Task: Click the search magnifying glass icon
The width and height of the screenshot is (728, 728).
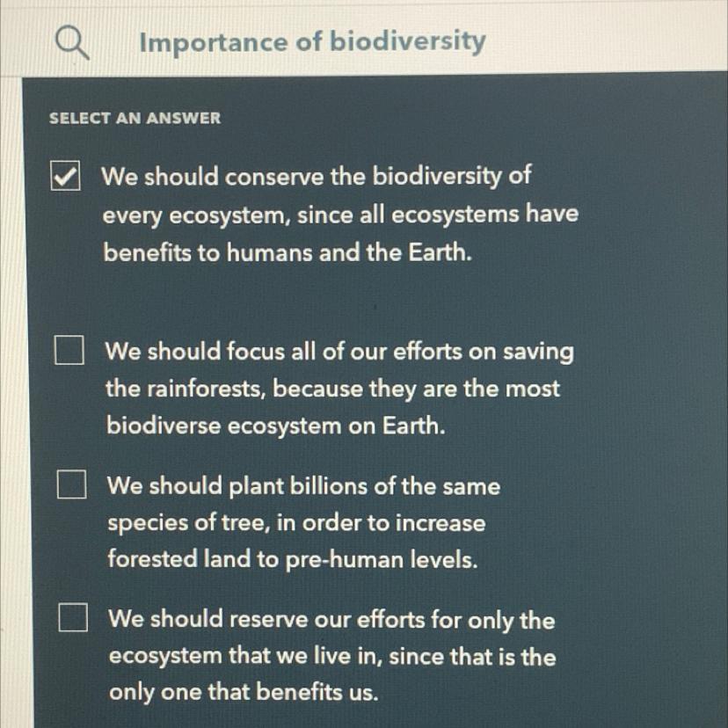Action: (x=72, y=41)
